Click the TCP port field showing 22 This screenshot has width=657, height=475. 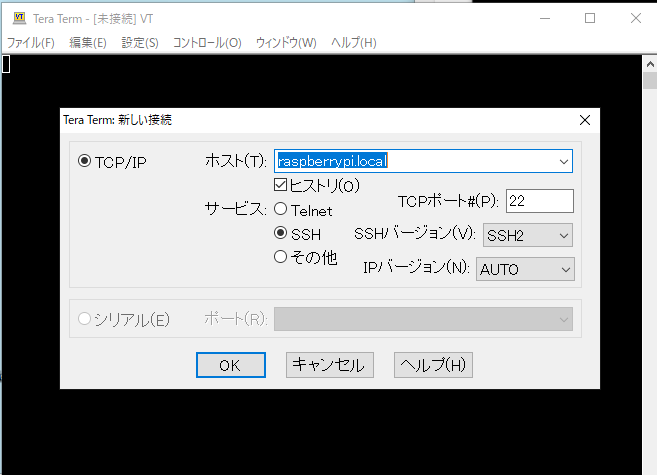click(x=540, y=201)
